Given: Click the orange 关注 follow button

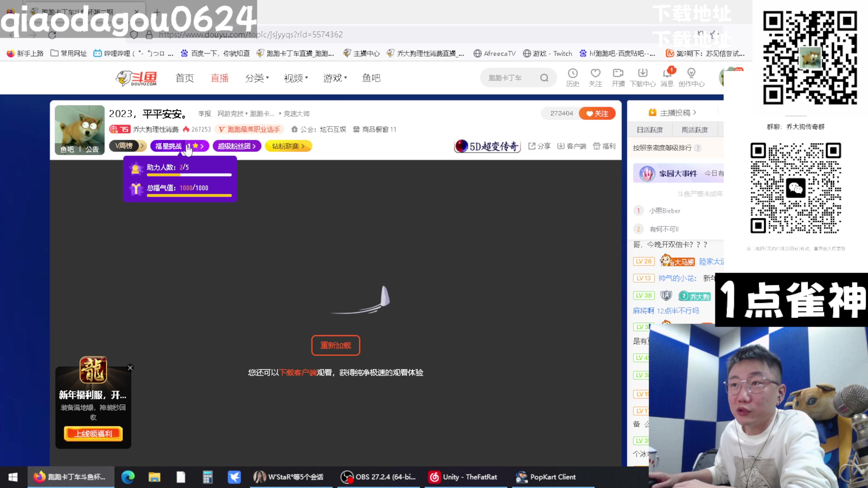Looking at the screenshot, I should [597, 114].
